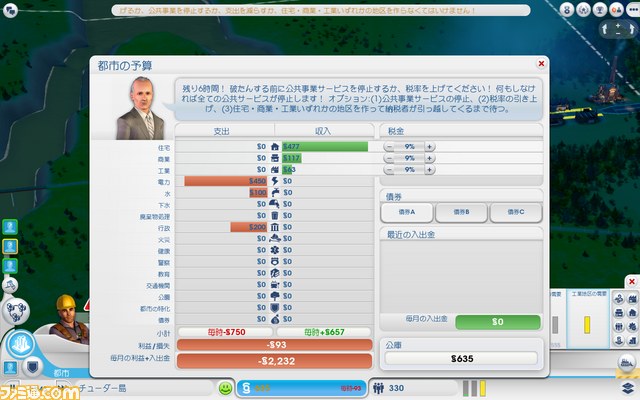Image resolution: width=640 pixels, height=400 pixels.
Task: Click the orange $450 power expense bar
Action: [x=226, y=181]
